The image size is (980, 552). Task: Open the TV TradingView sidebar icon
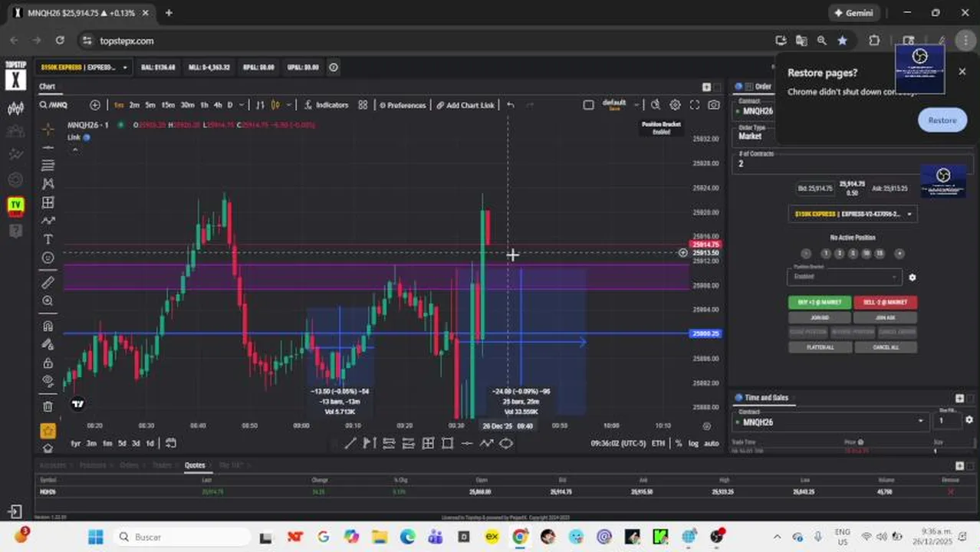[x=15, y=205]
